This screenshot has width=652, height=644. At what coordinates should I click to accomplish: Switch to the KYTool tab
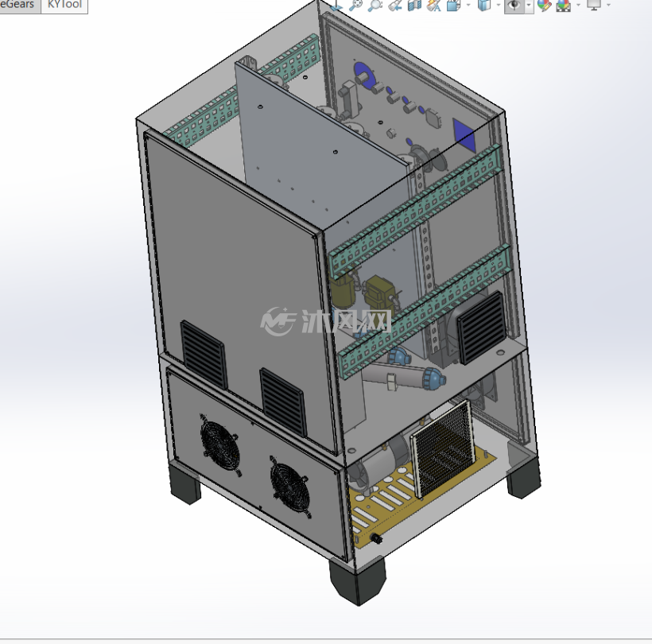point(64,5)
